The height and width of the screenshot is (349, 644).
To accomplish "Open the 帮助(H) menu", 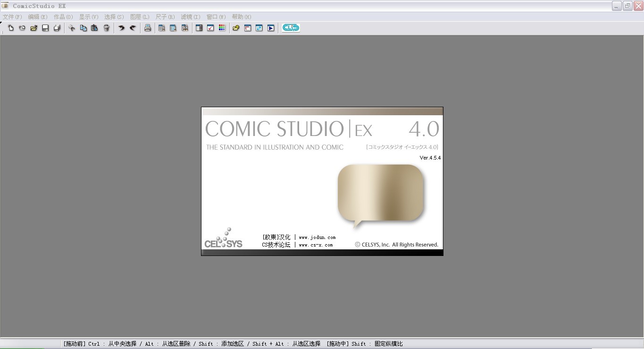I will pos(242,17).
